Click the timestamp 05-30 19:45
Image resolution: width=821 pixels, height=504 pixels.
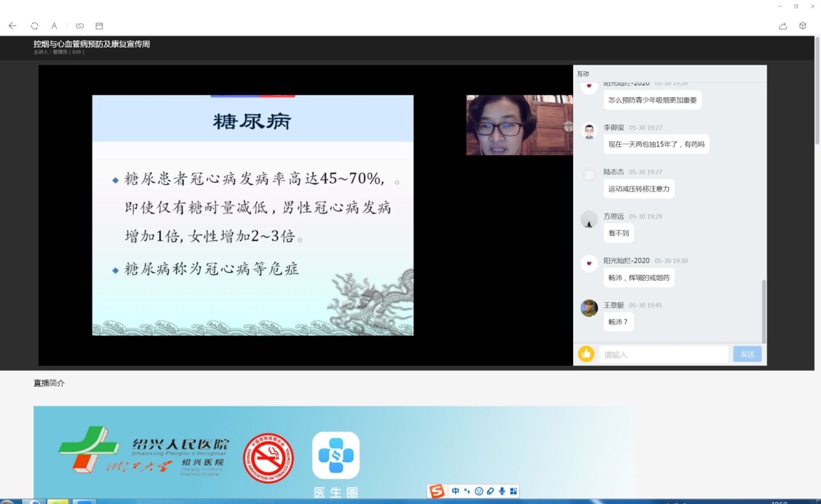click(x=646, y=305)
